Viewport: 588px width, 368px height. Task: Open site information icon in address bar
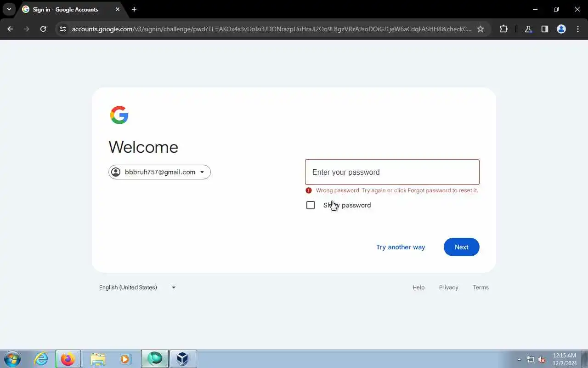click(63, 29)
